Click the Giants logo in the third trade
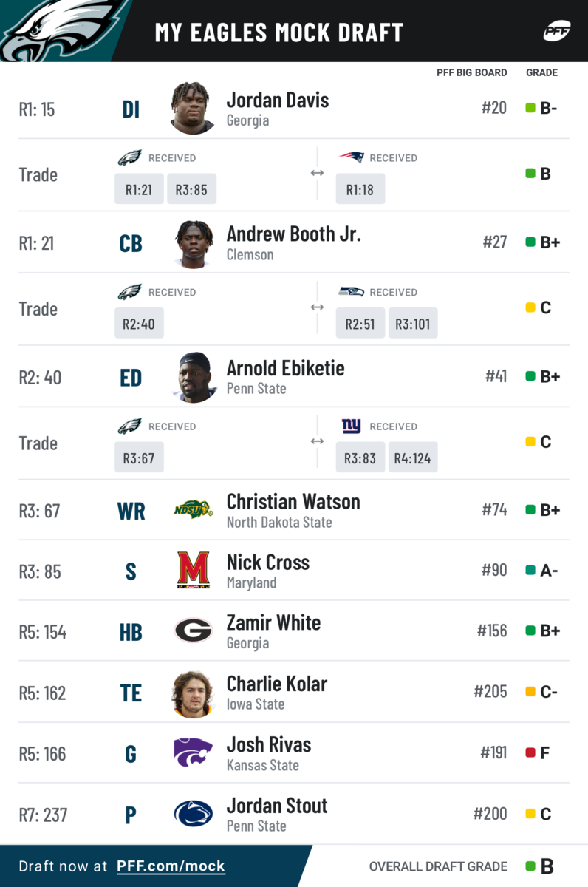This screenshot has height=887, width=588. point(352,426)
